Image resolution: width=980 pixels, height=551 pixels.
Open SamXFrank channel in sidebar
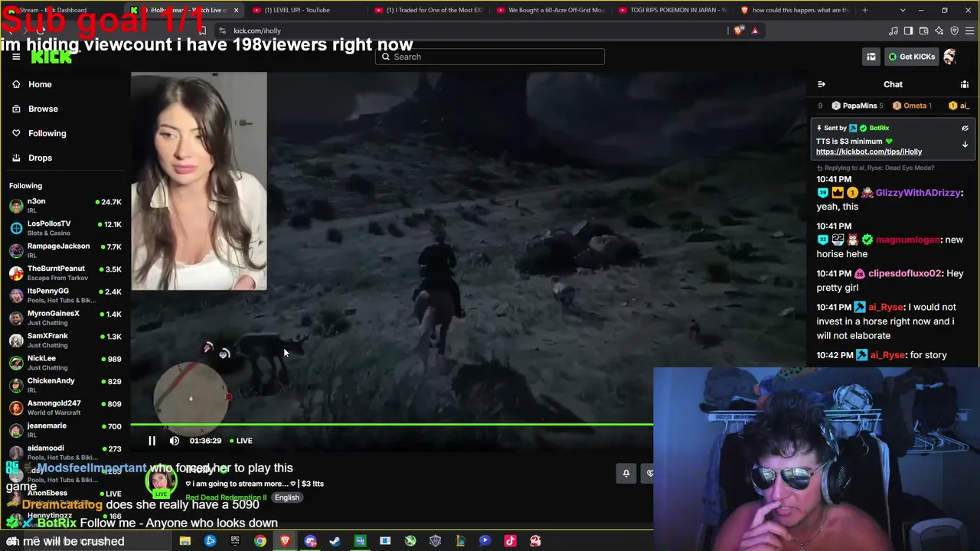pyautogui.click(x=65, y=341)
